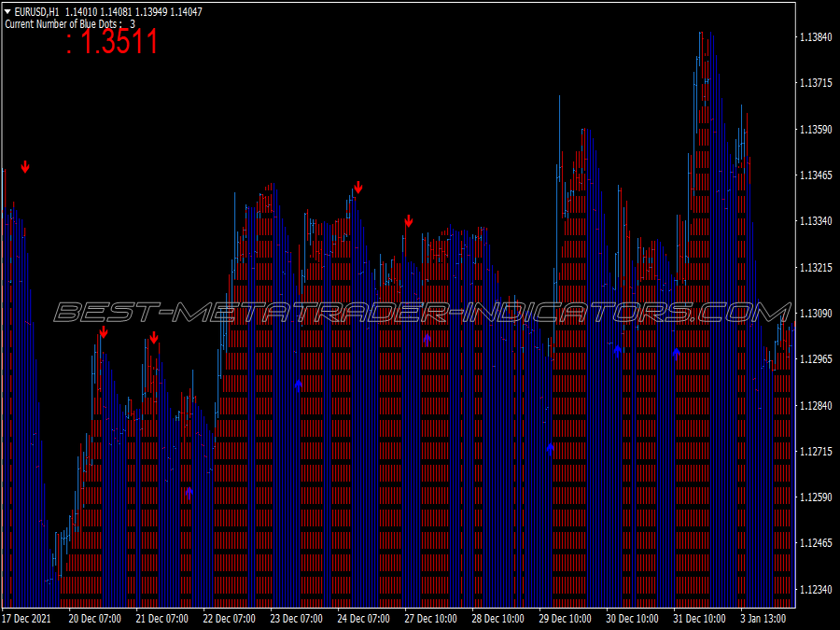Select blue up arrow between 21 and 22 Dec
The image size is (840, 630).
coord(189,493)
